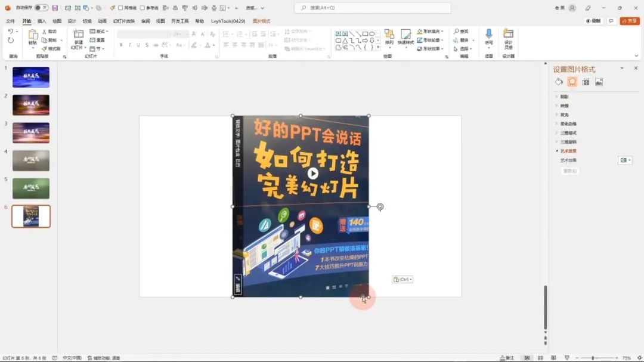This screenshot has width=644, height=362.
Task: Expand the Reflection (映像) section
Action: (564, 106)
